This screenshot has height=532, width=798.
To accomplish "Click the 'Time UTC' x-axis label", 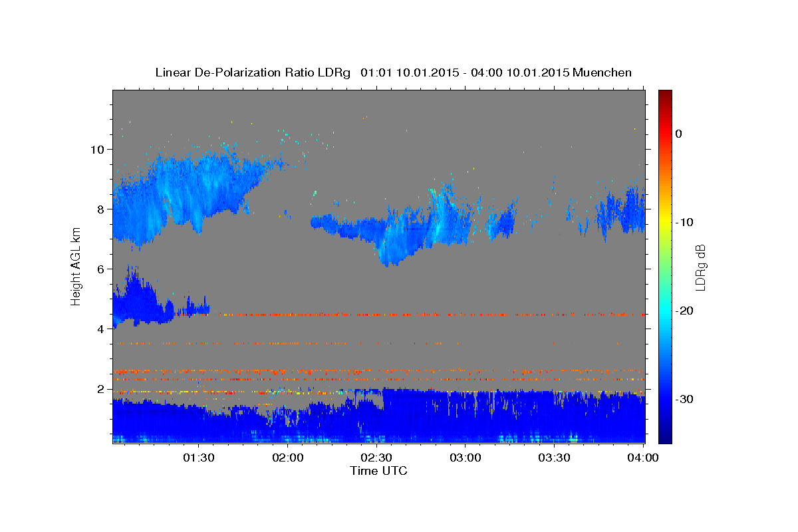I will pyautogui.click(x=378, y=471).
